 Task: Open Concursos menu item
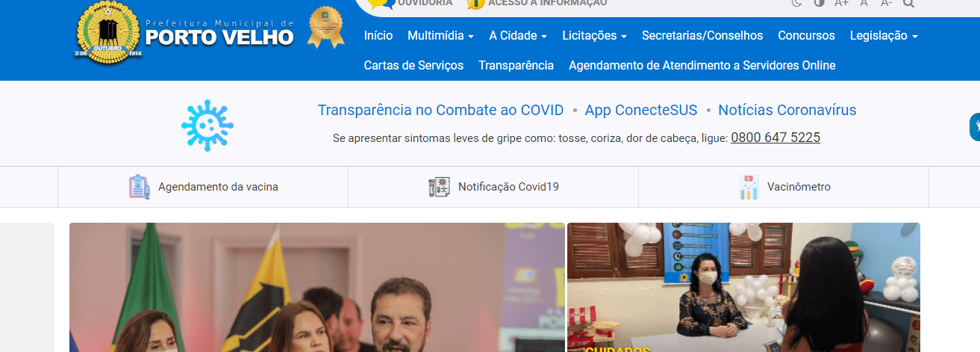(806, 35)
